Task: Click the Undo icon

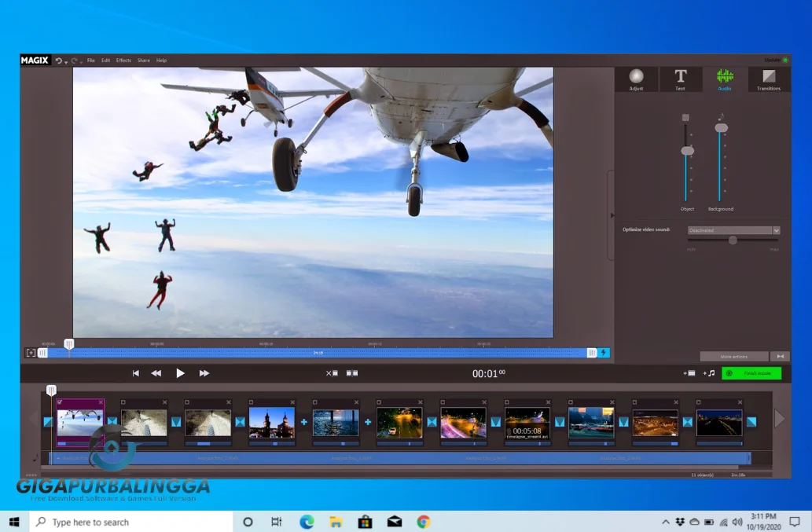Action: point(59,61)
